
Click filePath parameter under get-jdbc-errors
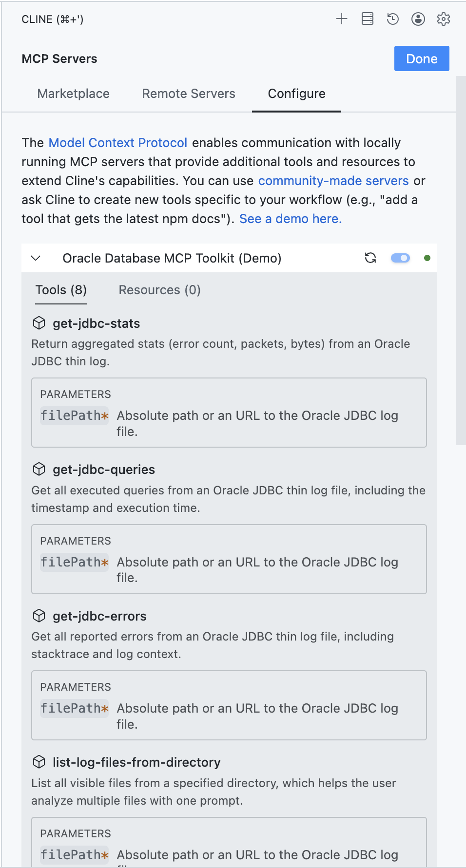(x=74, y=708)
